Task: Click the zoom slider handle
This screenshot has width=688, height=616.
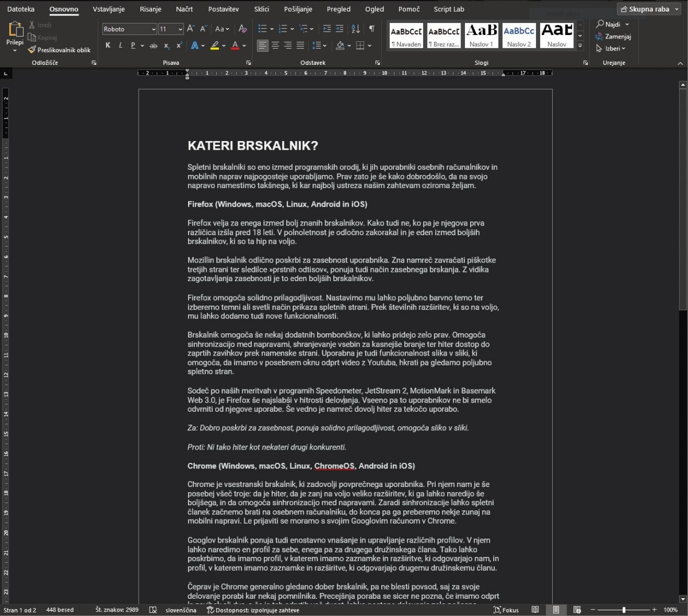Action: [624, 610]
